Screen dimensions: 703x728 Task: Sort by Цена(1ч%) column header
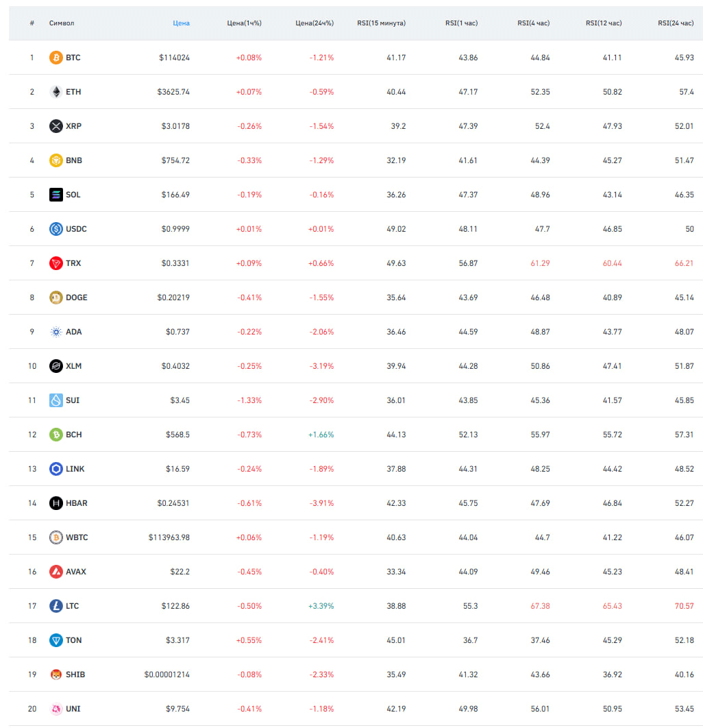click(x=244, y=23)
